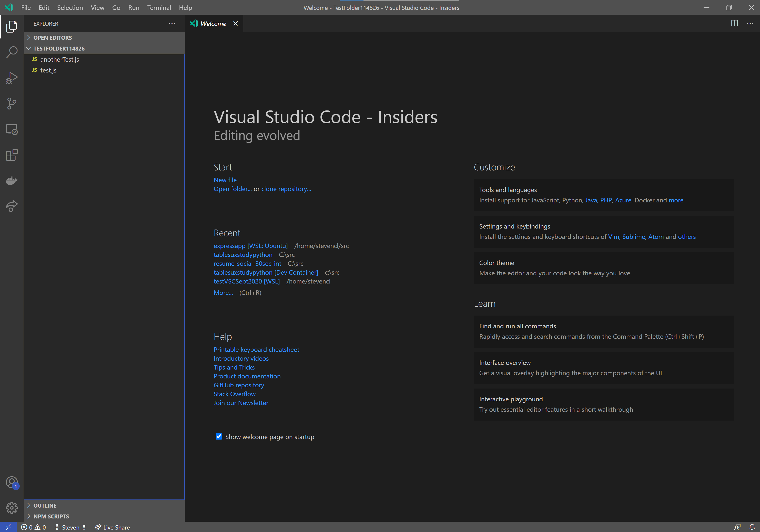Viewport: 760px width, 532px height.
Task: Open test.js from the Explorer
Action: point(48,70)
